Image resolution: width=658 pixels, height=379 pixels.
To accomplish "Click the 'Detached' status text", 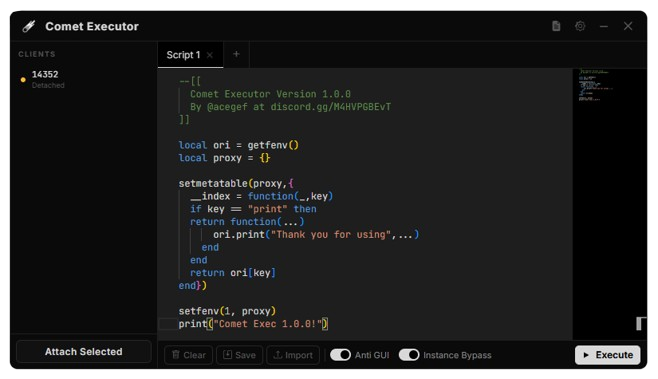I will click(x=48, y=85).
